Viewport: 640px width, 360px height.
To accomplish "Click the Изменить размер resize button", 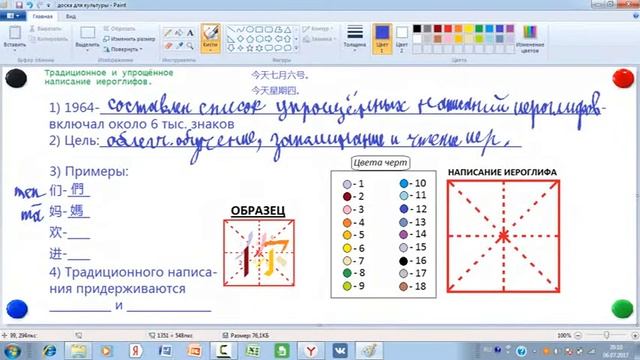I will tap(129, 39).
